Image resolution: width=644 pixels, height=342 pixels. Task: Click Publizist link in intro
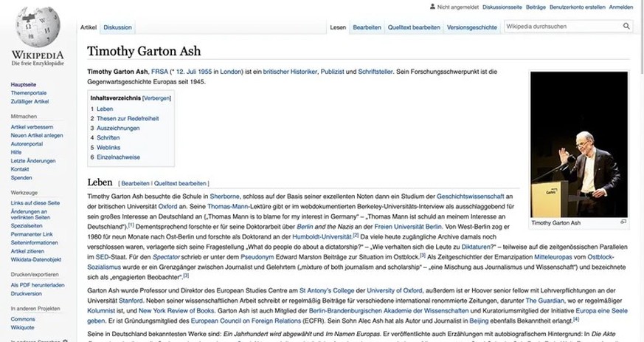click(x=332, y=72)
